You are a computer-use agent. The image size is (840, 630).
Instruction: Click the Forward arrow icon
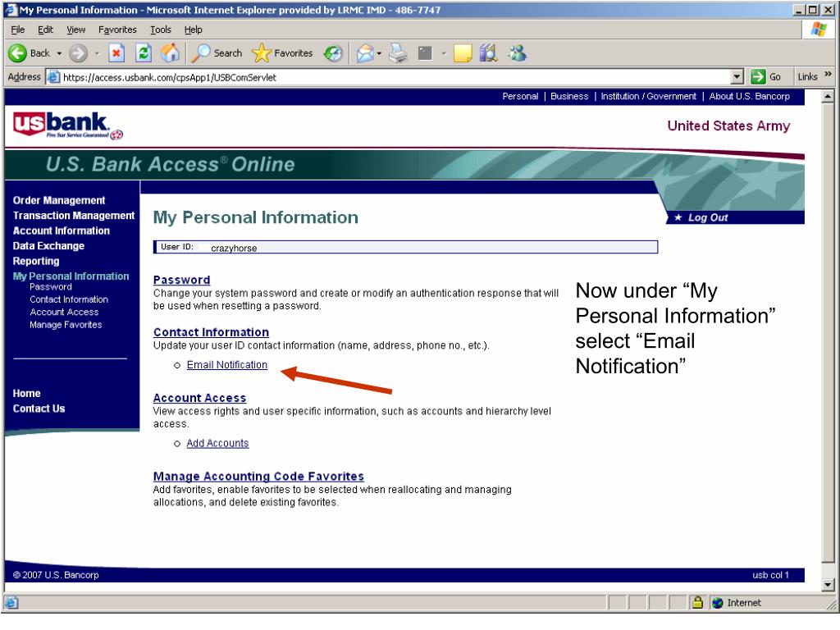[x=78, y=53]
